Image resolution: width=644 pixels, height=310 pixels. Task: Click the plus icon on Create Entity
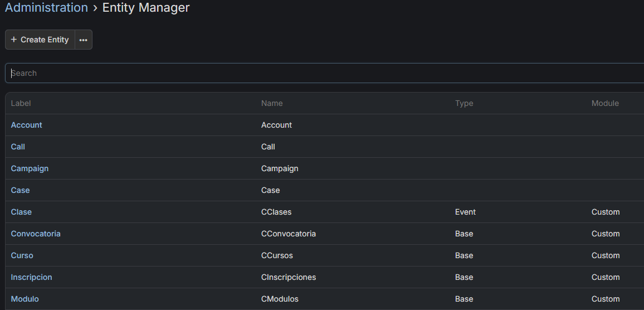pyautogui.click(x=14, y=40)
